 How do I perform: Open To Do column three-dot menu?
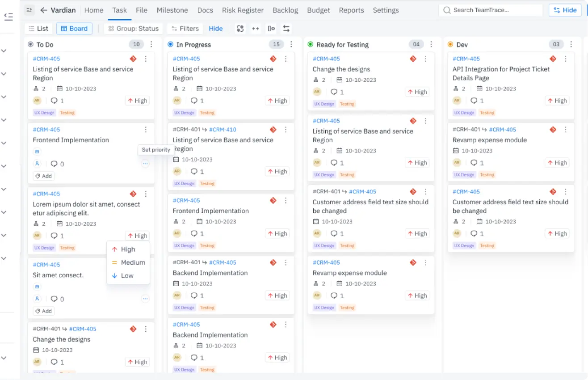click(151, 44)
